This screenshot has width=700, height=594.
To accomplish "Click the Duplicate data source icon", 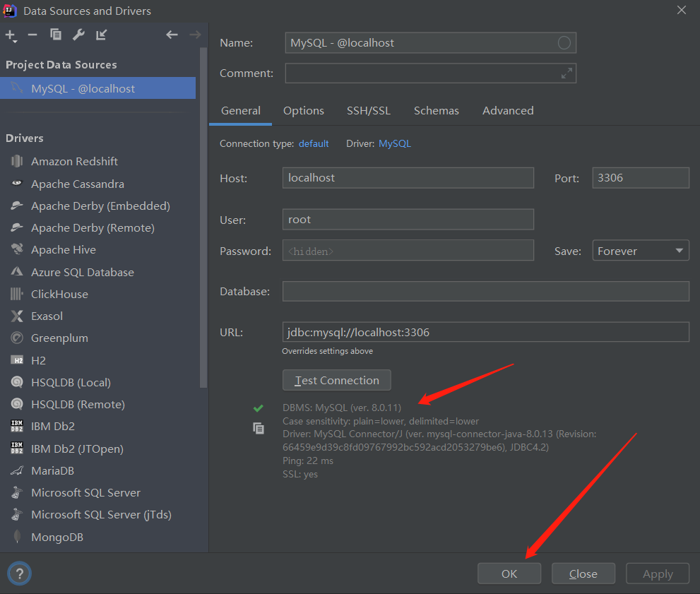I will pos(56,35).
